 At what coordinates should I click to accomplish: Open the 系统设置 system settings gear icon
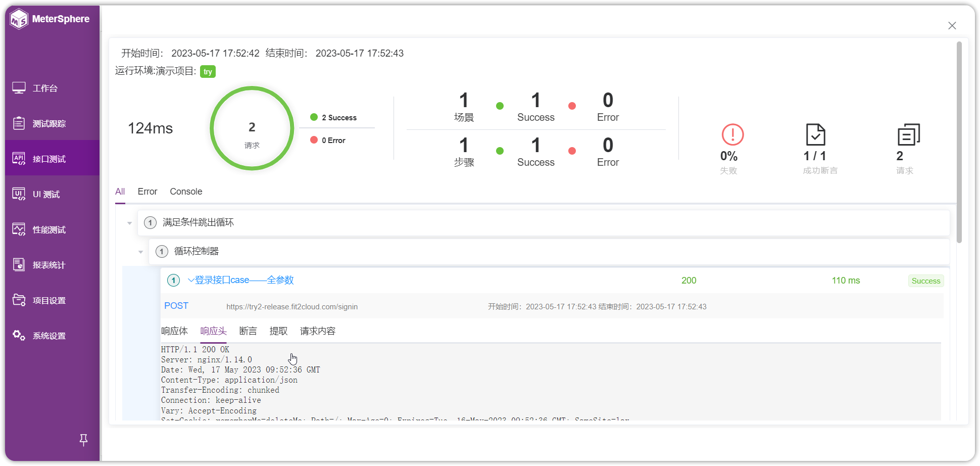19,336
